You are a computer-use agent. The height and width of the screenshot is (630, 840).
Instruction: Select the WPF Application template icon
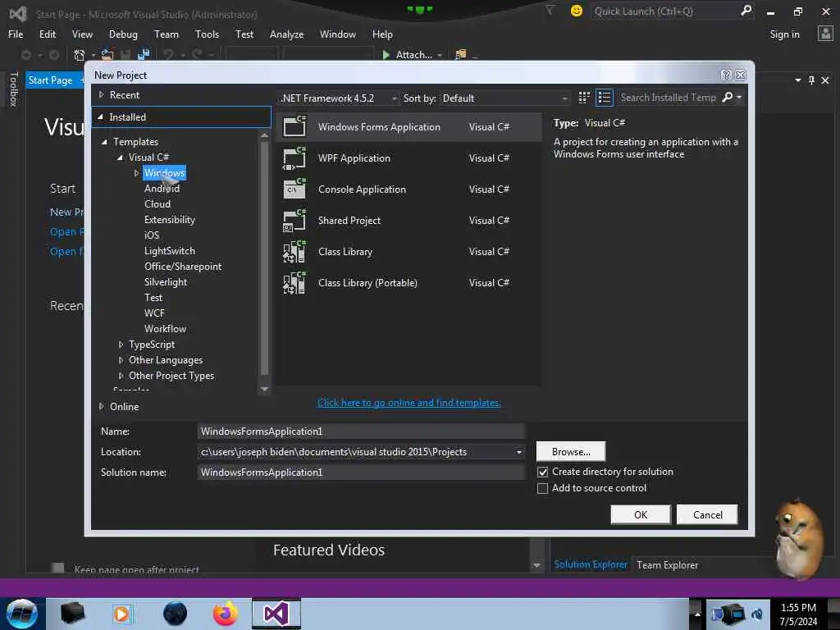[294, 158]
